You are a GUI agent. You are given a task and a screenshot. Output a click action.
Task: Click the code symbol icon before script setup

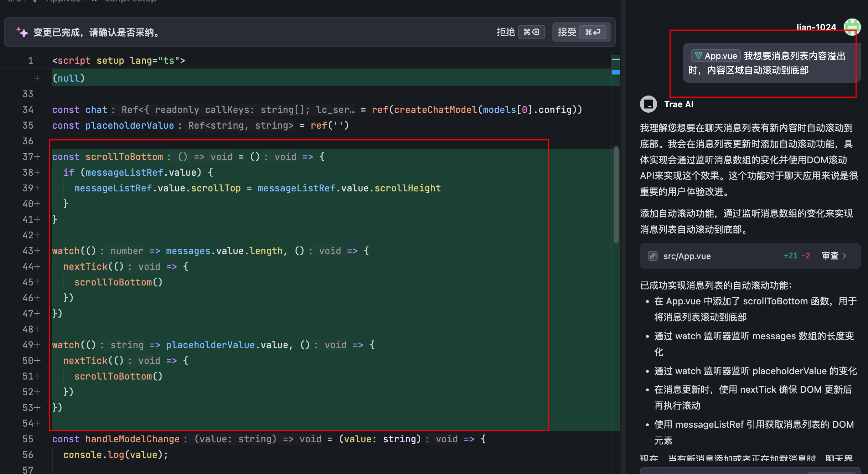[x=94, y=1]
